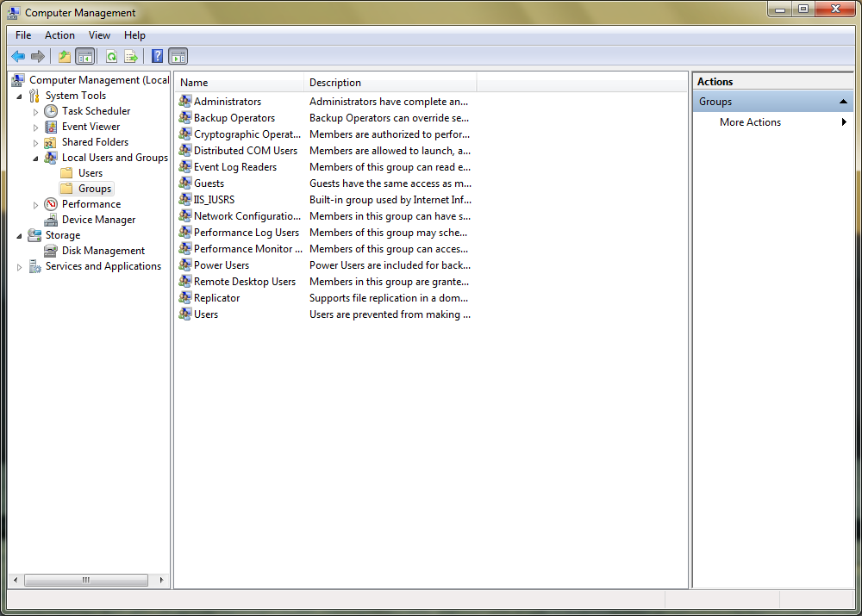Click the Task Scheduler clock icon

pyautogui.click(x=51, y=111)
